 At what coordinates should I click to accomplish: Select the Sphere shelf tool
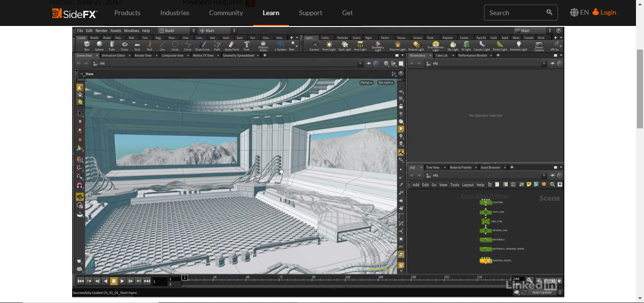click(99, 46)
